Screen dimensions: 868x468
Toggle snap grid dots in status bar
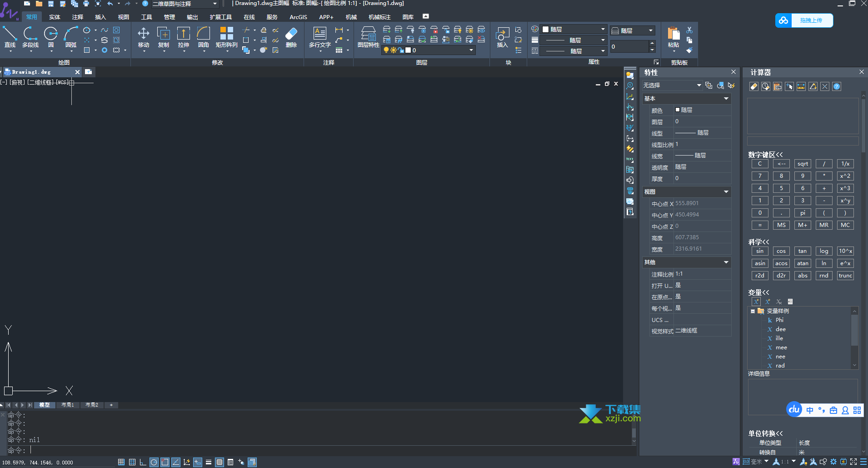(121, 462)
